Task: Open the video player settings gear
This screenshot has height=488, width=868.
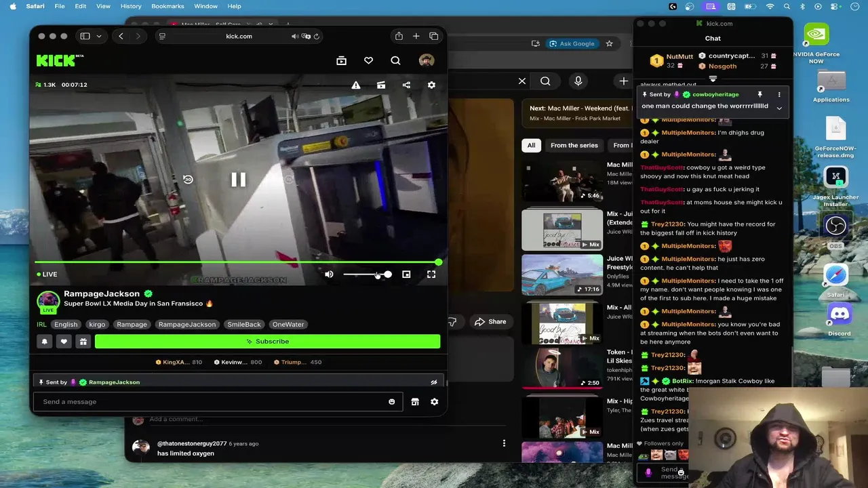Action: (431, 85)
